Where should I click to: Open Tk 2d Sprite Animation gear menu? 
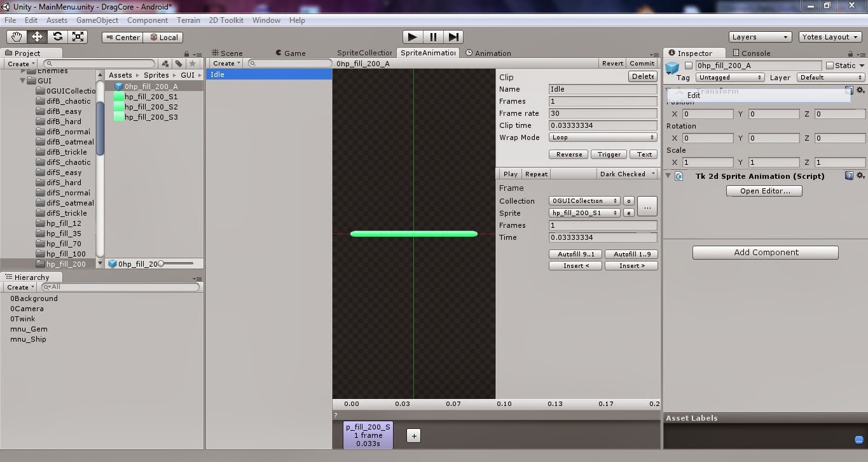pos(860,176)
